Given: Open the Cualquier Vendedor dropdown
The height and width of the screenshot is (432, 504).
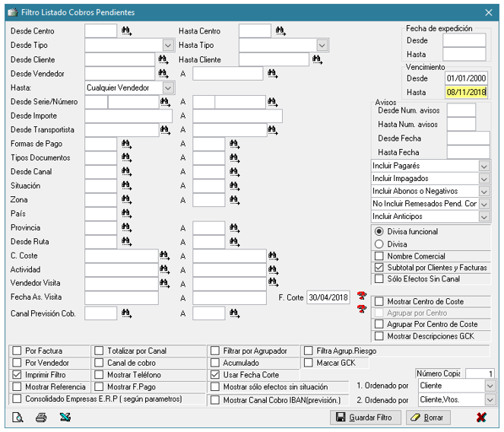Looking at the screenshot, I should [x=168, y=87].
